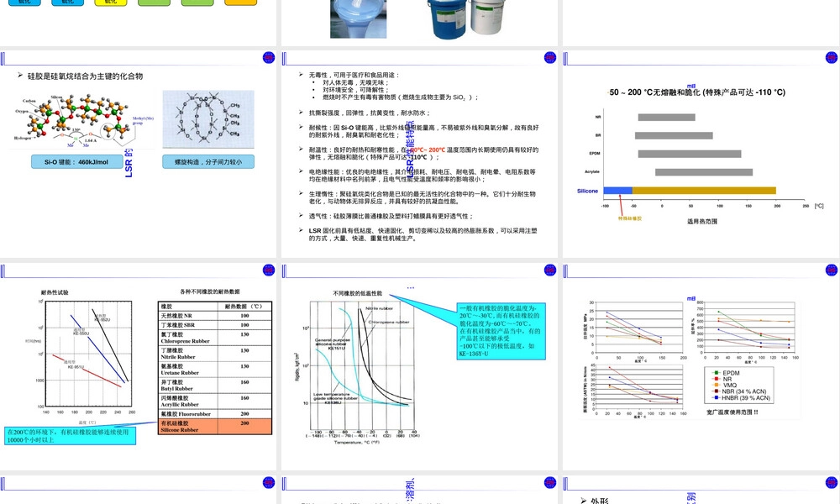
Task: Select the slide showing low temperature performance curves
Action: [419, 366]
